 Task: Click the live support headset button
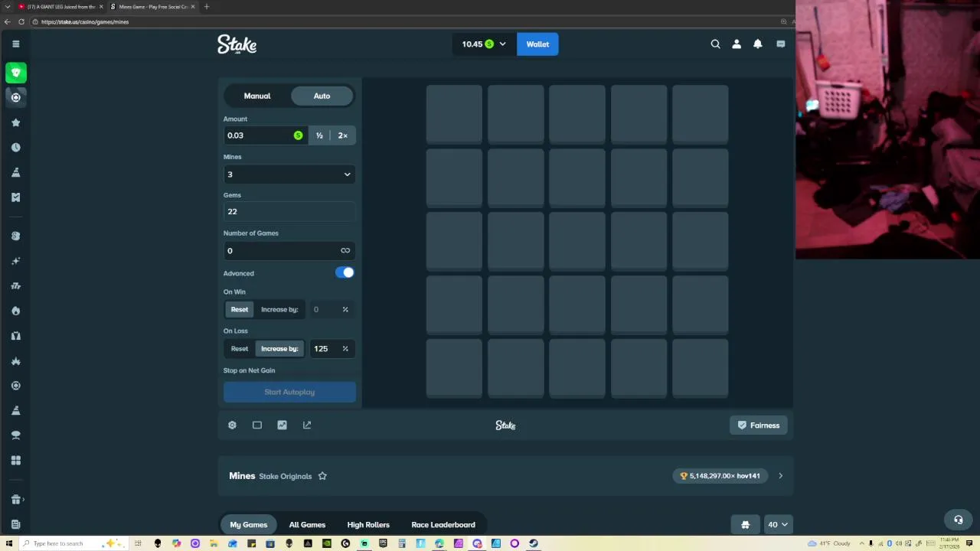click(x=958, y=520)
